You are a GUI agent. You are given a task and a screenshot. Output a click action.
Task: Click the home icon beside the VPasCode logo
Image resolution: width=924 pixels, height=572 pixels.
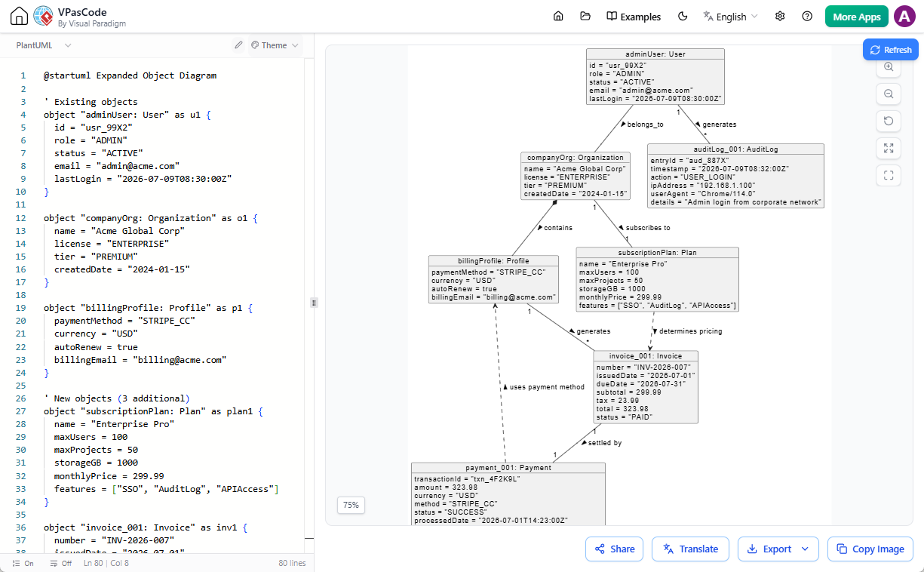[x=20, y=16]
